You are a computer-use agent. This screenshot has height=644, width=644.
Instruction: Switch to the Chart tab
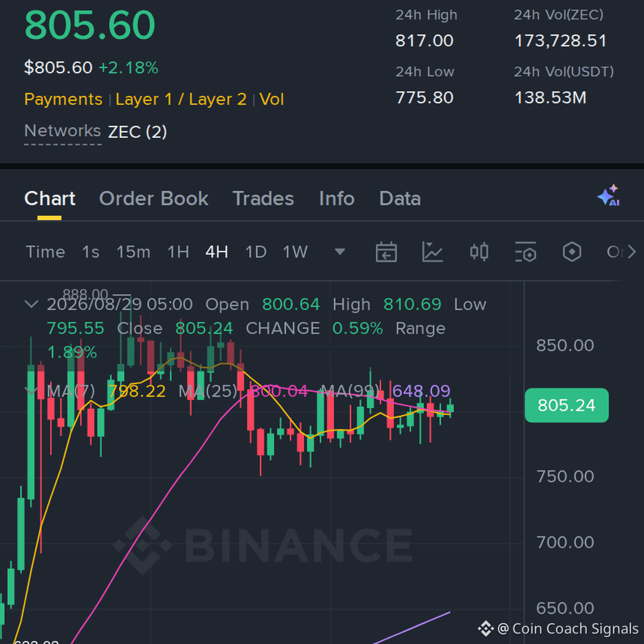pyautogui.click(x=49, y=199)
